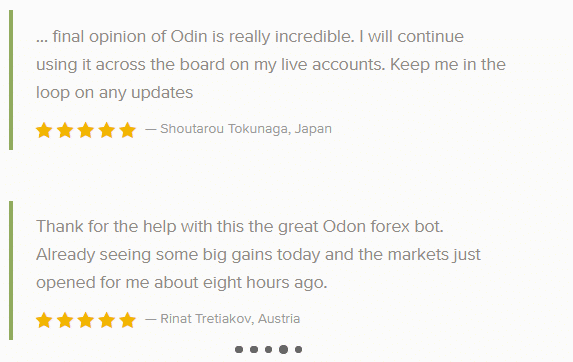Click fourth star in Rinat Tretiakov's rating
573x362 pixels.
[x=107, y=320]
